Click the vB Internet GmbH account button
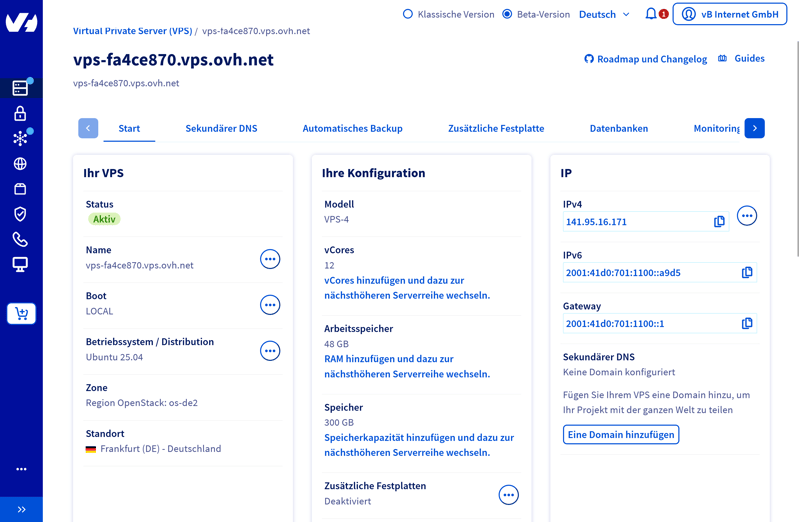 point(730,14)
